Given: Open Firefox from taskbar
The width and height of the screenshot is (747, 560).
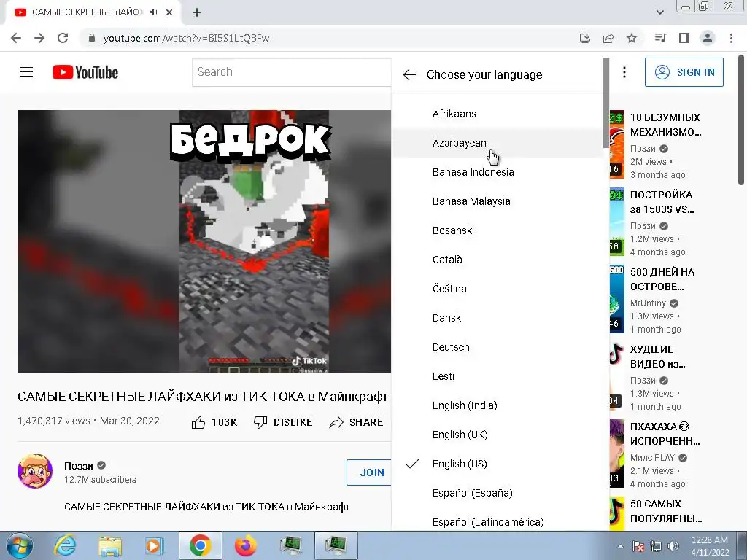Looking at the screenshot, I should tap(246, 545).
